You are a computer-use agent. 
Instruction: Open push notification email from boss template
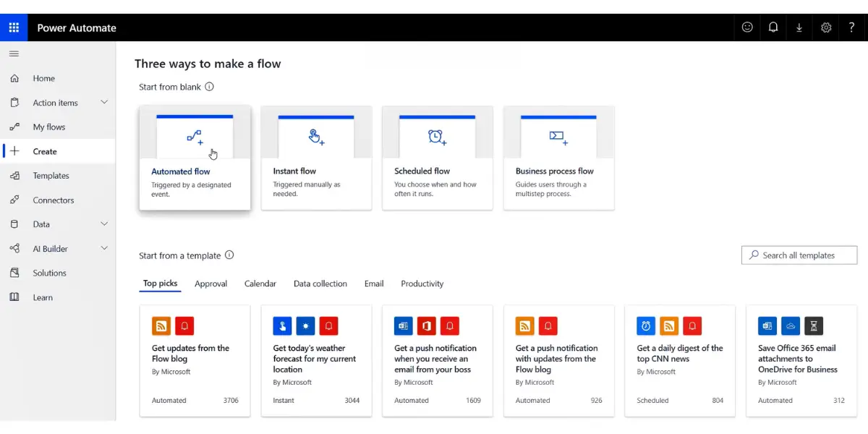438,361
